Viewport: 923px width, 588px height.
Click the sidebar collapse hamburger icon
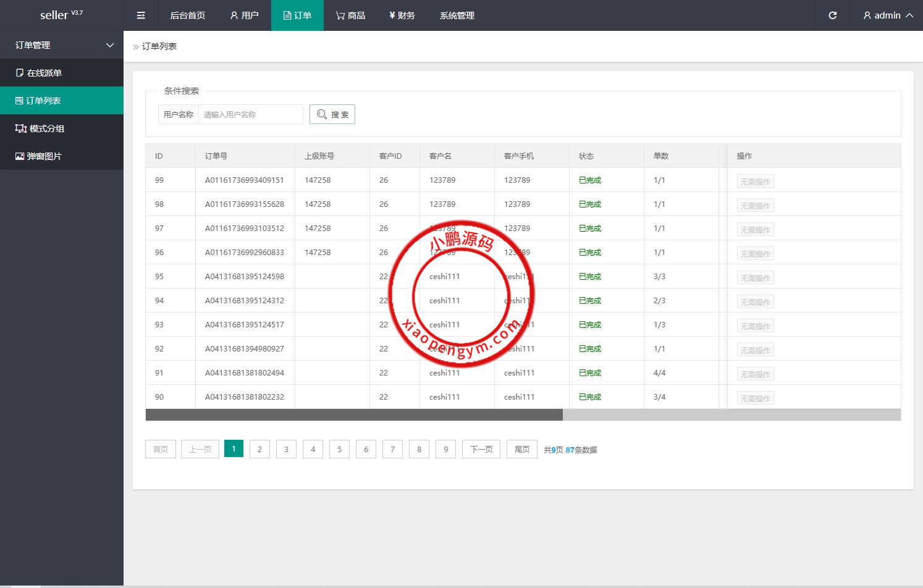click(x=141, y=15)
